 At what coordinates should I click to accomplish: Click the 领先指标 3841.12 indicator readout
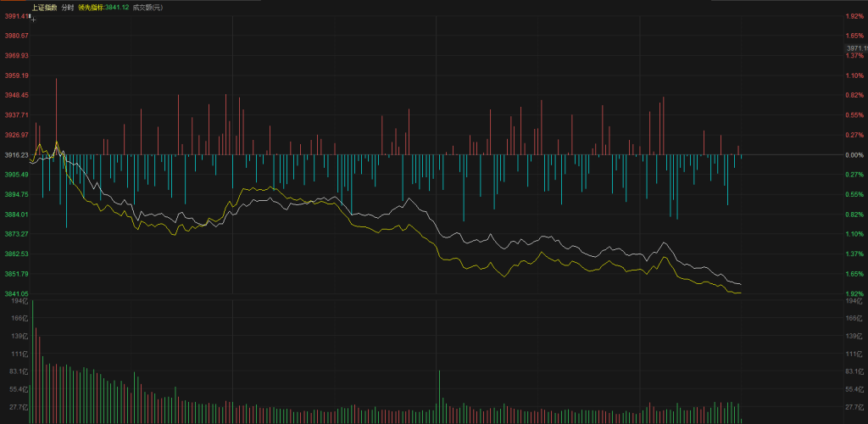[x=106, y=8]
